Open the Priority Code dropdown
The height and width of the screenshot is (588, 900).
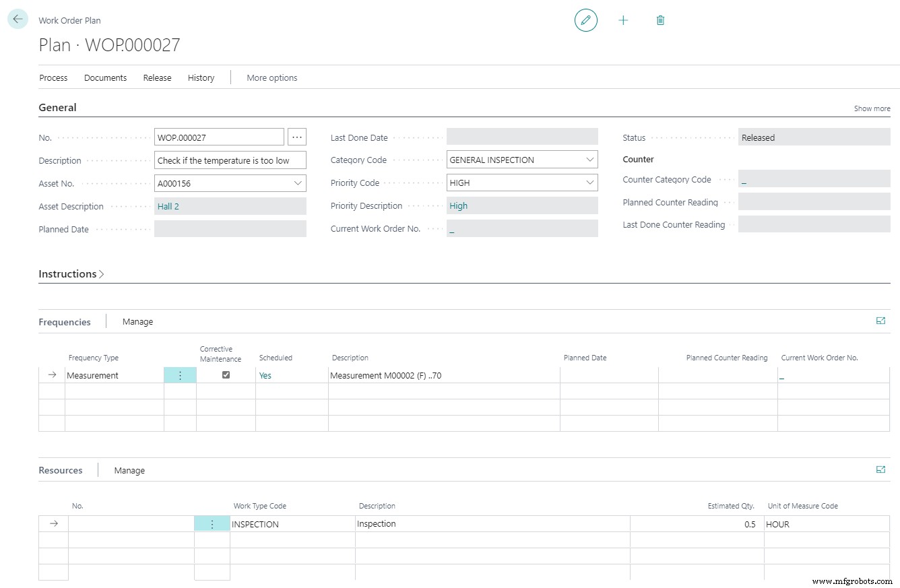[590, 182]
